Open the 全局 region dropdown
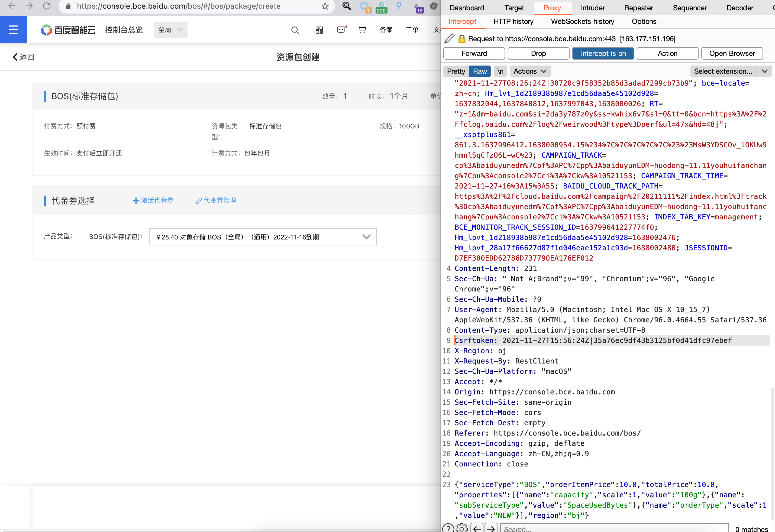Image resolution: width=775 pixels, height=532 pixels. coord(170,30)
